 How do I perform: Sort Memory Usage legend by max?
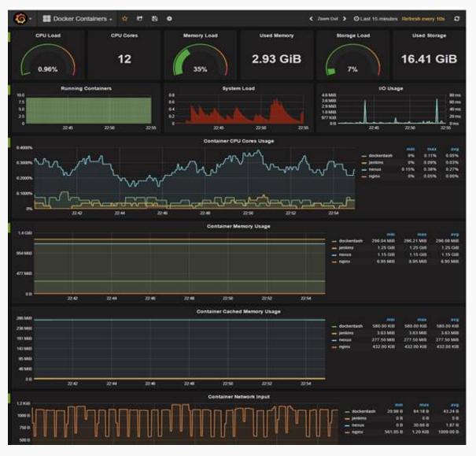pyautogui.click(x=422, y=235)
